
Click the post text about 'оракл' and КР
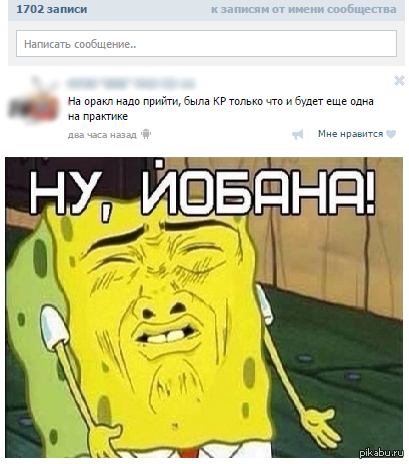point(221,109)
